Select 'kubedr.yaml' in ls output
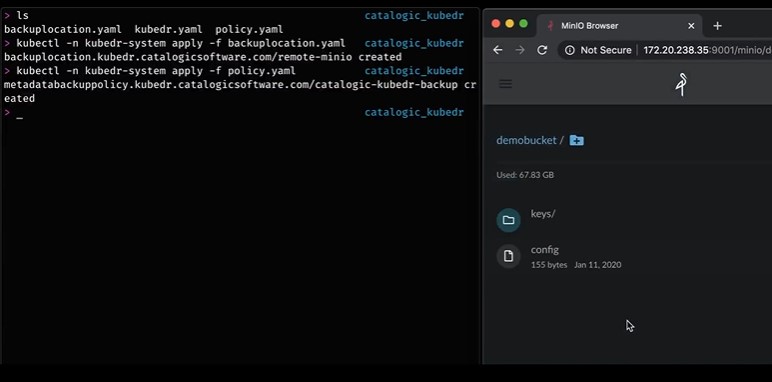Image resolution: width=772 pixels, height=382 pixels. 168,30
